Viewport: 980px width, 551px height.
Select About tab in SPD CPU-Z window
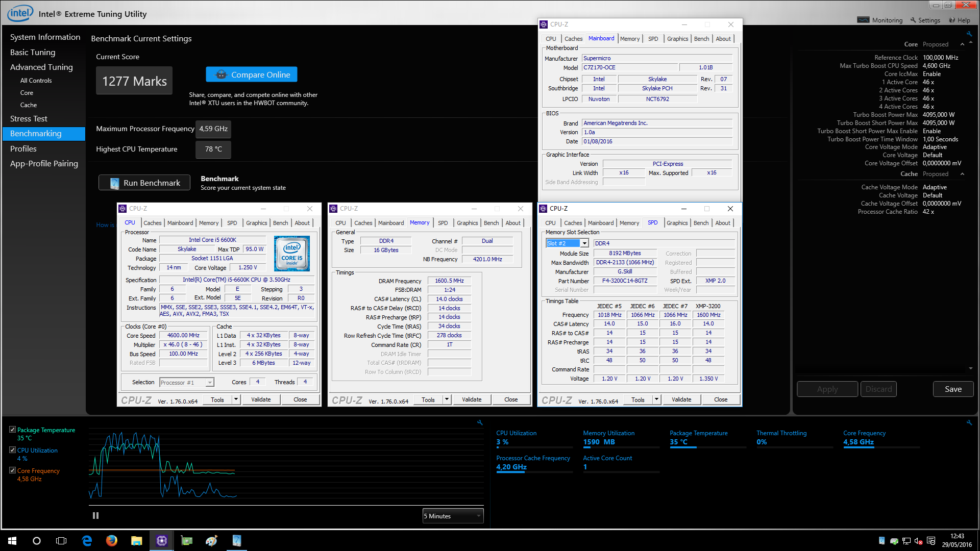point(722,223)
